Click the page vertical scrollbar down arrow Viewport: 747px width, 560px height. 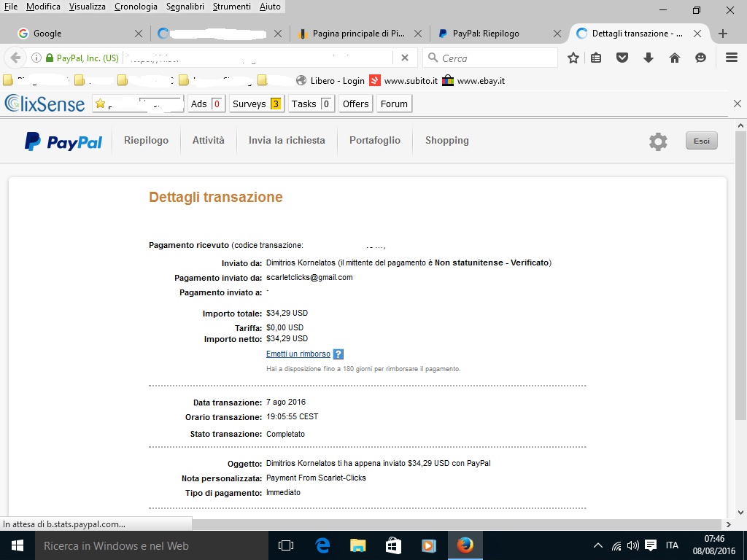click(740, 513)
